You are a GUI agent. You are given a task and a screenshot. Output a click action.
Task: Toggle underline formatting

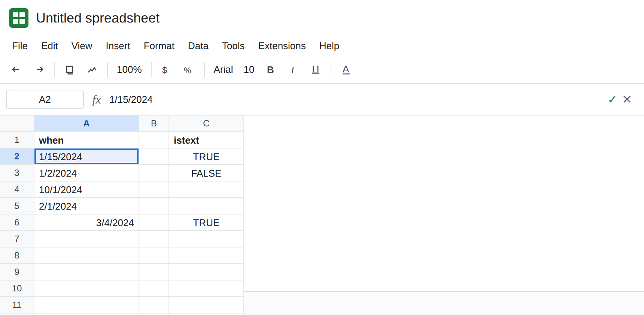(316, 70)
